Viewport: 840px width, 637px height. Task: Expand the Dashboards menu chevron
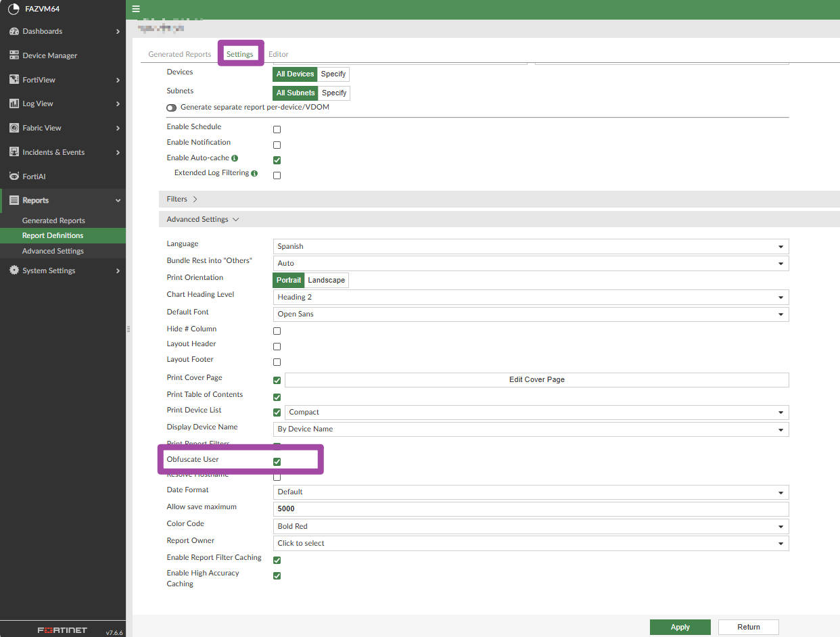[x=118, y=31]
